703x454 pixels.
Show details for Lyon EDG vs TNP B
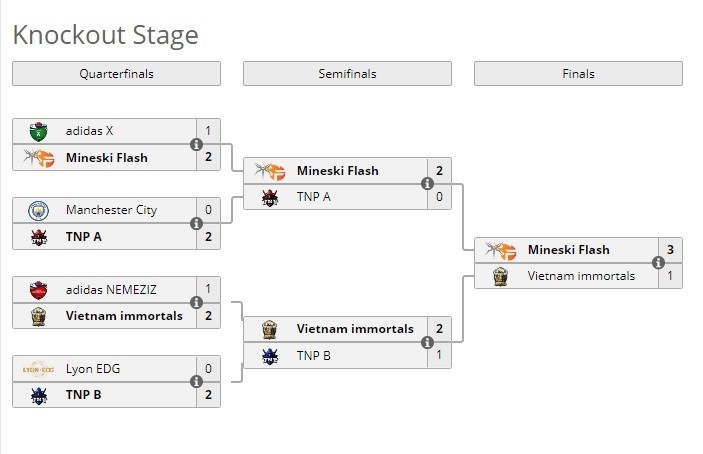[x=196, y=381]
